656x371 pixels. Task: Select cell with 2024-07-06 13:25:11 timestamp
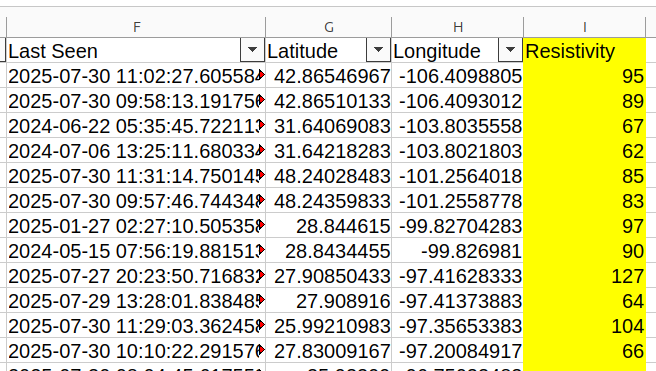(x=136, y=151)
